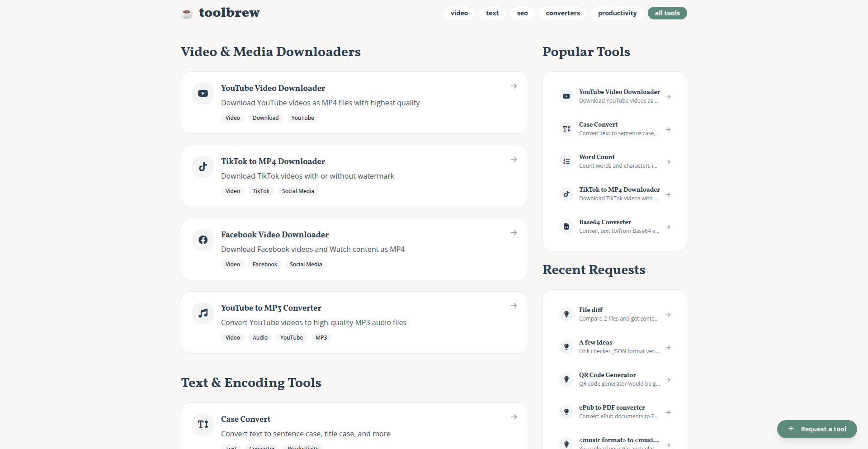Click the music note icon for YouTube to MP3

click(x=203, y=313)
